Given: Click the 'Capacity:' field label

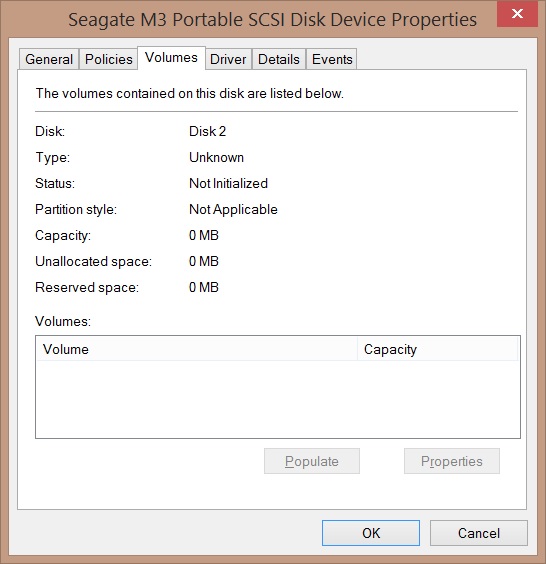Looking at the screenshot, I should pos(63,236).
